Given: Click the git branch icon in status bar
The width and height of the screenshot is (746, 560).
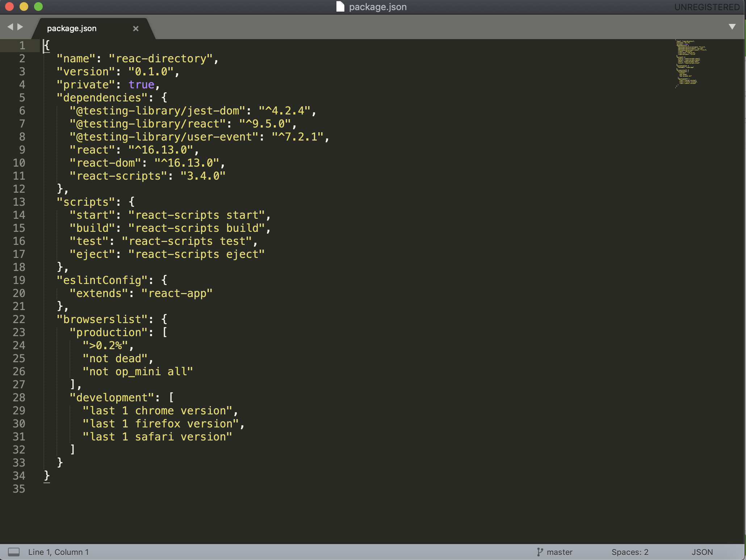Looking at the screenshot, I should (x=540, y=552).
